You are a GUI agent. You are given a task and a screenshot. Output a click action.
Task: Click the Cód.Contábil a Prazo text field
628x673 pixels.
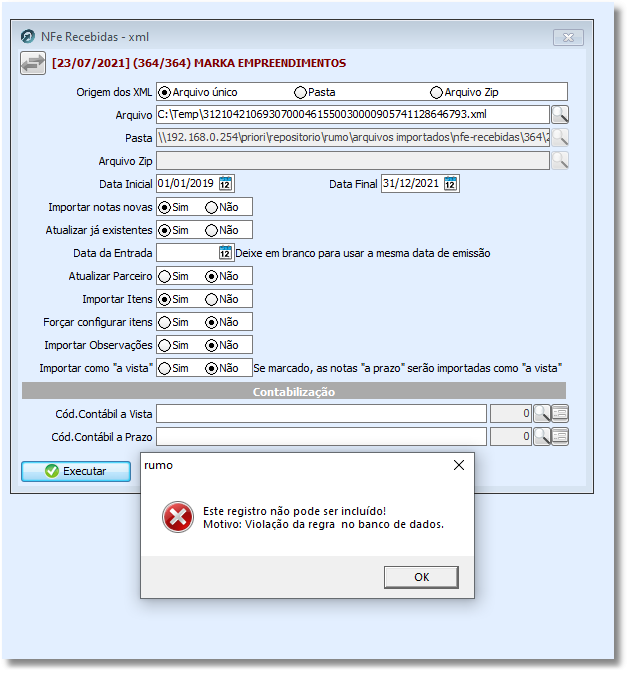[x=321, y=437]
